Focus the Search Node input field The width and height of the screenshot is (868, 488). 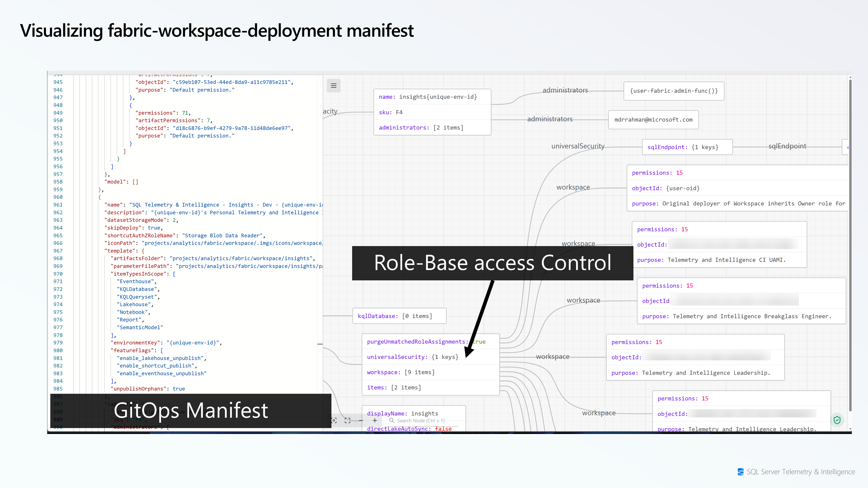(421, 421)
